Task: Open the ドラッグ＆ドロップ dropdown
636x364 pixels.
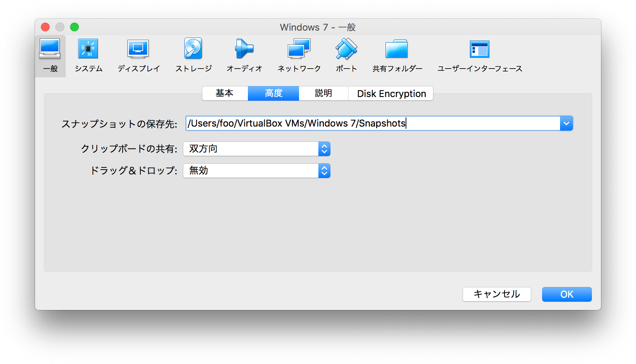Action: 324,171
